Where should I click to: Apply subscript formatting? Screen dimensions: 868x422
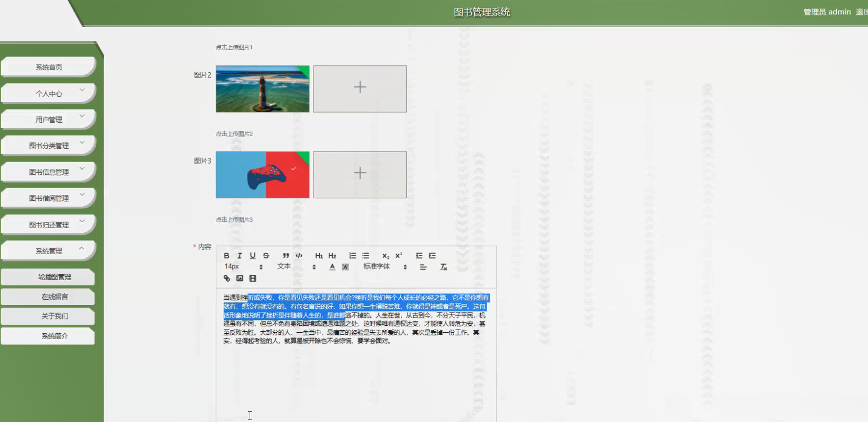386,256
